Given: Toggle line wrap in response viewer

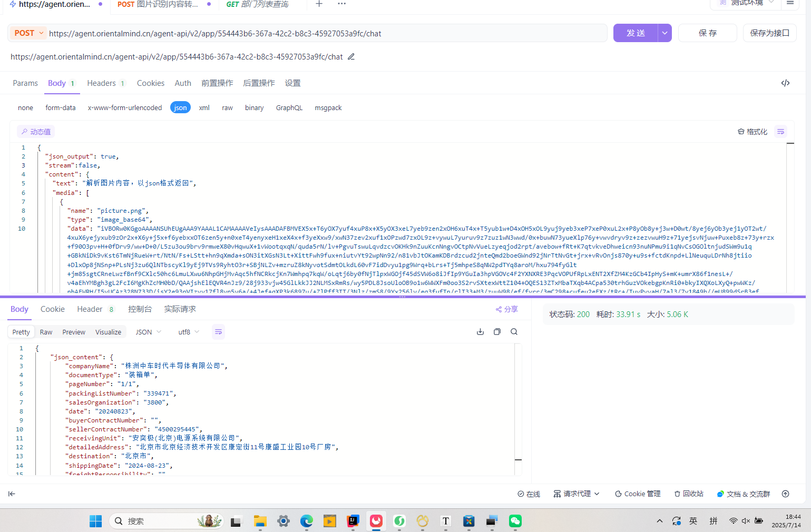Looking at the screenshot, I should [218, 332].
